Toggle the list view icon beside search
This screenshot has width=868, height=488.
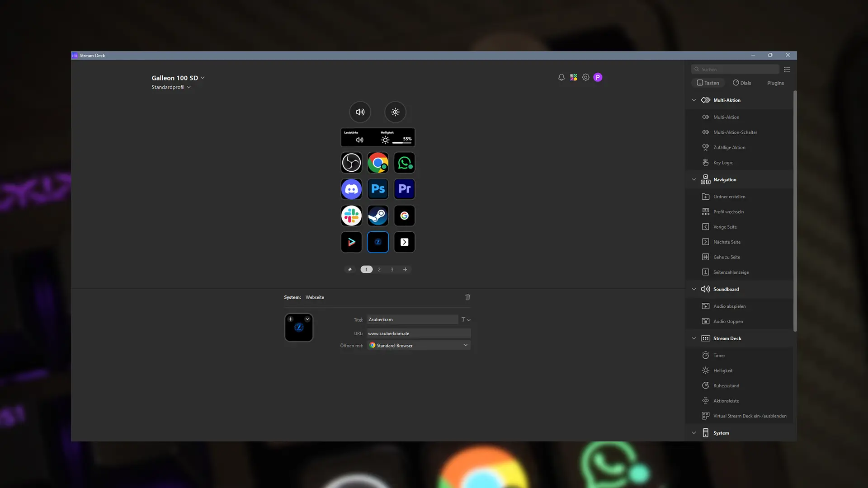787,70
